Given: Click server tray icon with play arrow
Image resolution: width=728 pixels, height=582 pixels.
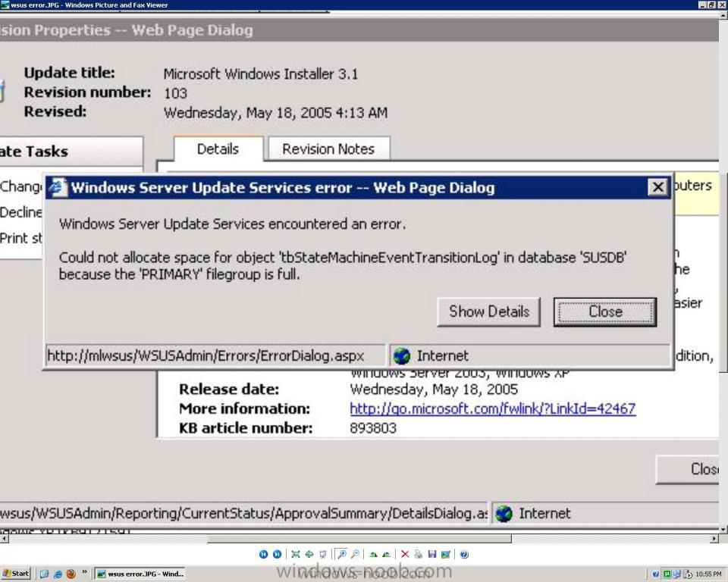Looking at the screenshot, I should click(688, 574).
